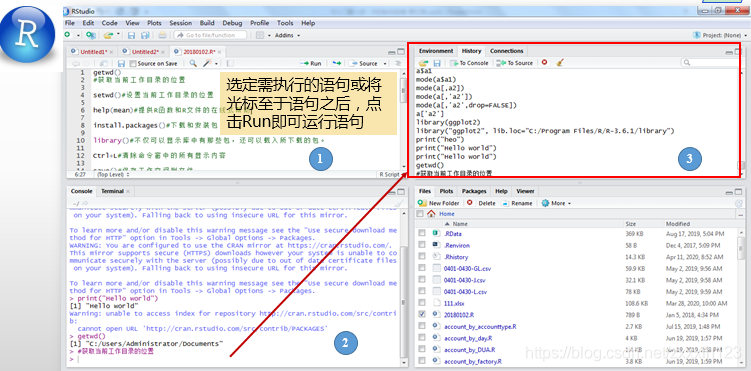Click the Re-run previous code icon
The height and width of the screenshot is (371, 751).
point(337,63)
